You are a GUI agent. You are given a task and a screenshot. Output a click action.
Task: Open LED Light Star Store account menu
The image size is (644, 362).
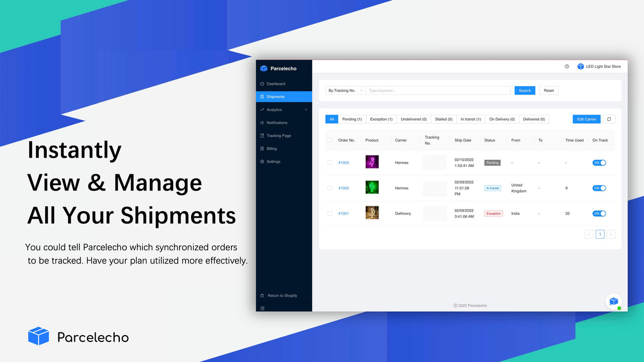pyautogui.click(x=599, y=66)
